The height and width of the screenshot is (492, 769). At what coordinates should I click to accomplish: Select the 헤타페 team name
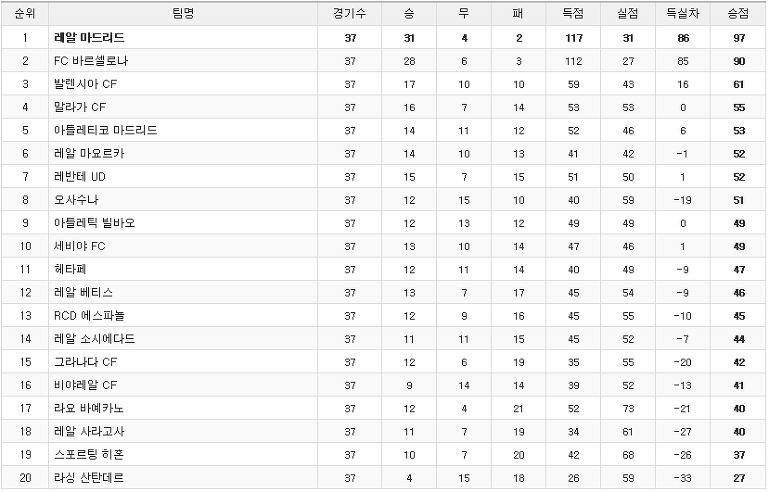tap(70, 269)
